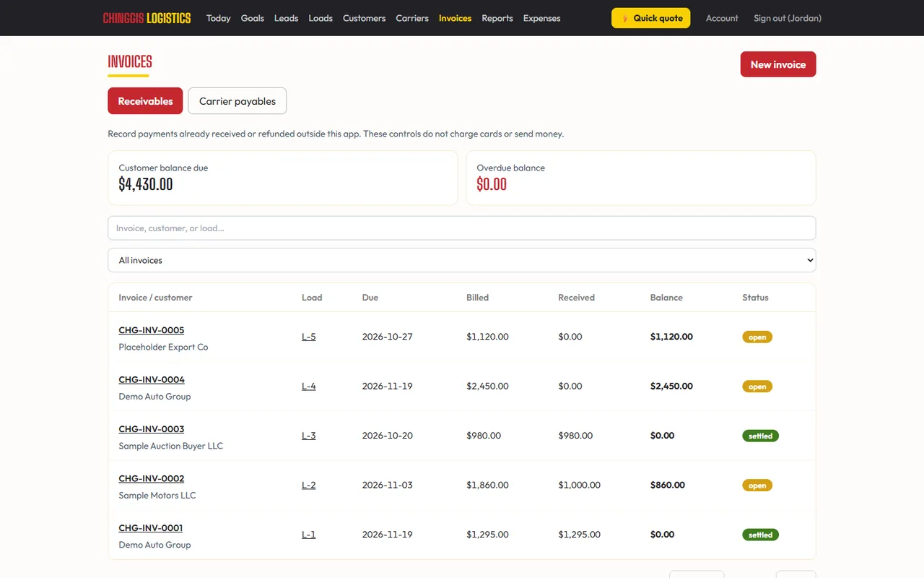Open load L-5 link

click(x=309, y=337)
